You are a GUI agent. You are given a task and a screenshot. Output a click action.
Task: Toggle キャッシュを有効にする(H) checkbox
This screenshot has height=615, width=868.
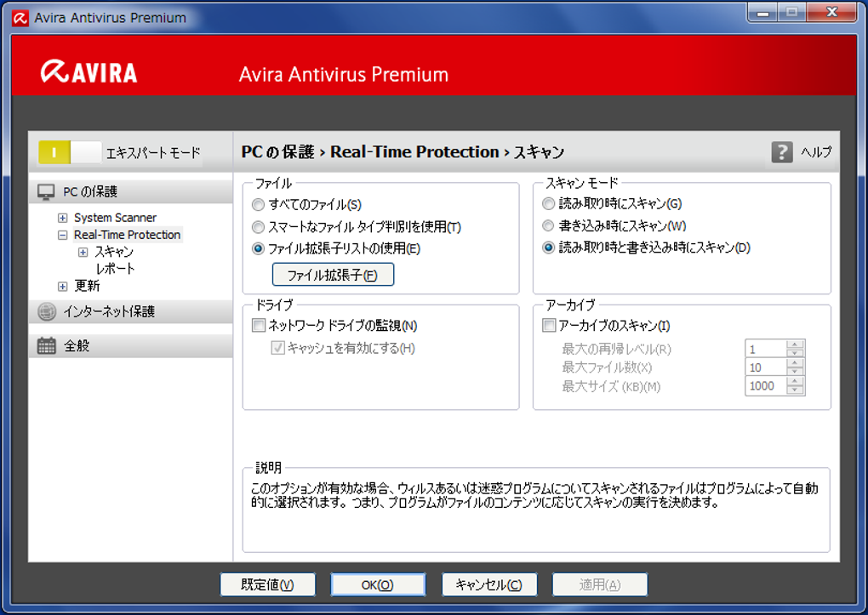point(277,348)
